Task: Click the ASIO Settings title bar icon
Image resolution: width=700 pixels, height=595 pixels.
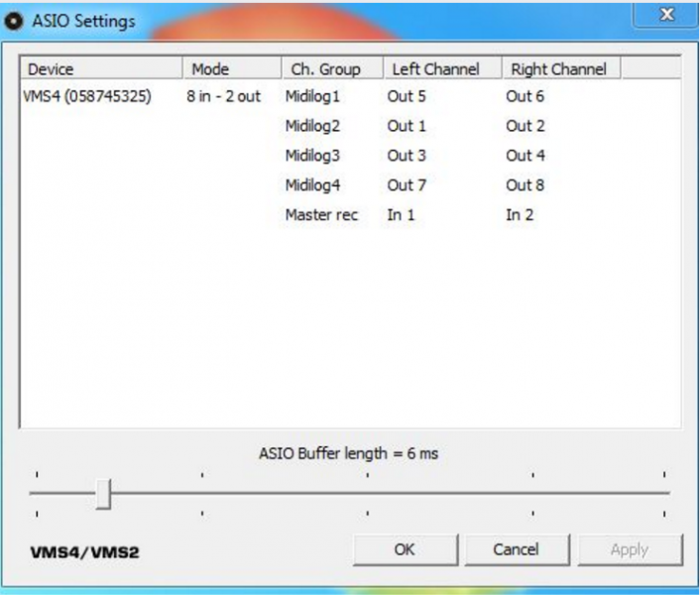Action: pos(14,21)
